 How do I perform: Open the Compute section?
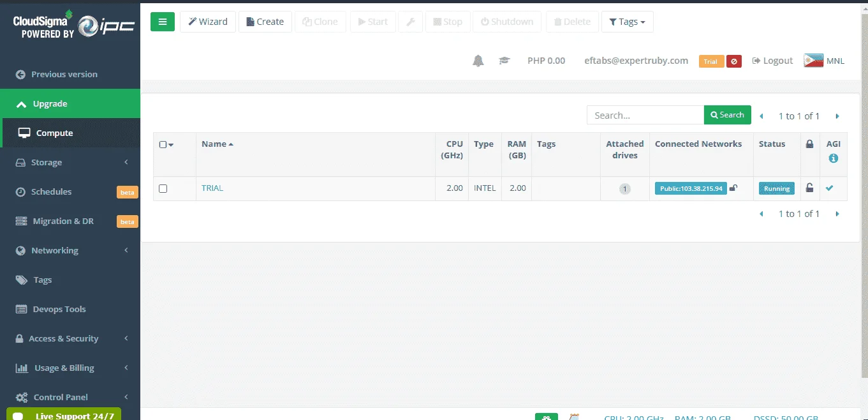[70, 133]
